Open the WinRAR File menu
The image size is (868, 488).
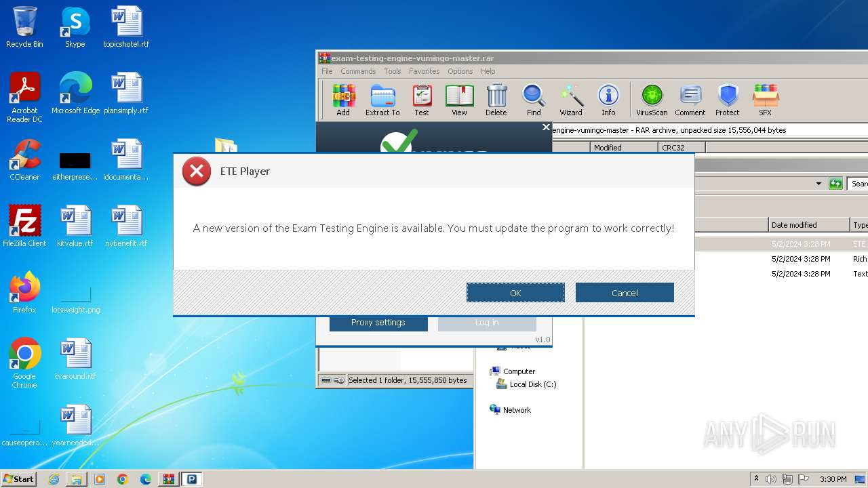(327, 71)
